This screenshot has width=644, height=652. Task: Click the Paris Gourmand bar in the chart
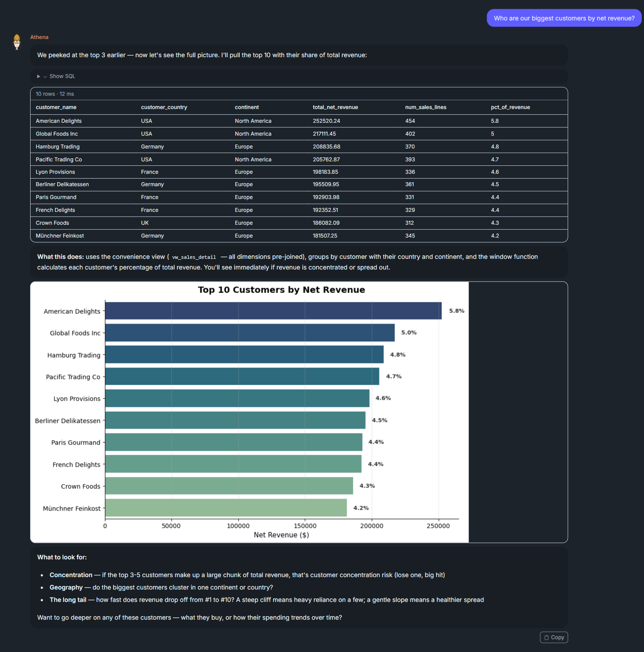[x=234, y=442]
